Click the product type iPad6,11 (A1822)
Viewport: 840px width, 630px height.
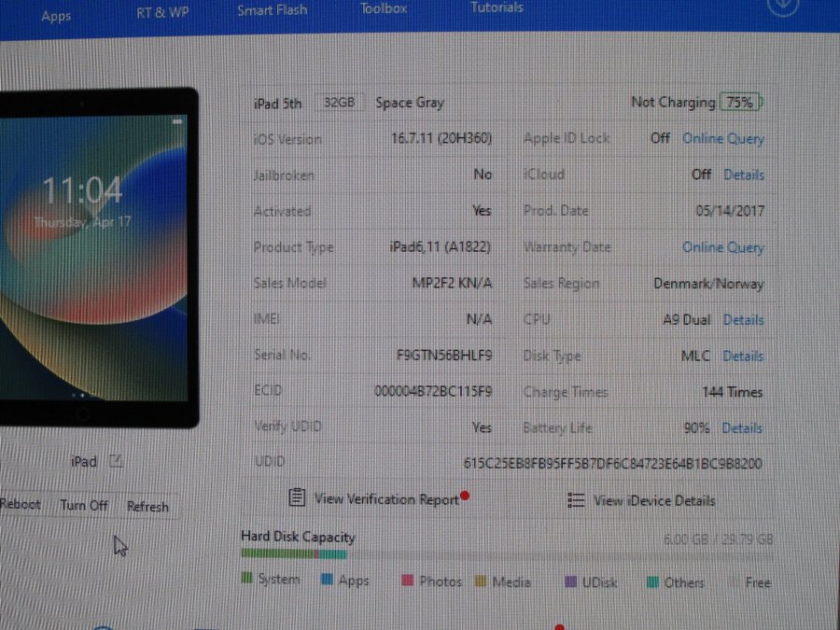(441, 247)
